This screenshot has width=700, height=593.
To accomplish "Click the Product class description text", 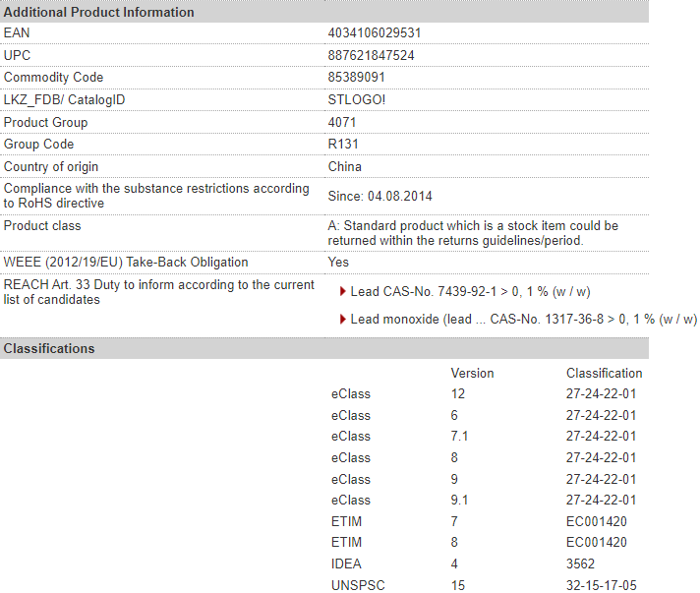I will (473, 233).
